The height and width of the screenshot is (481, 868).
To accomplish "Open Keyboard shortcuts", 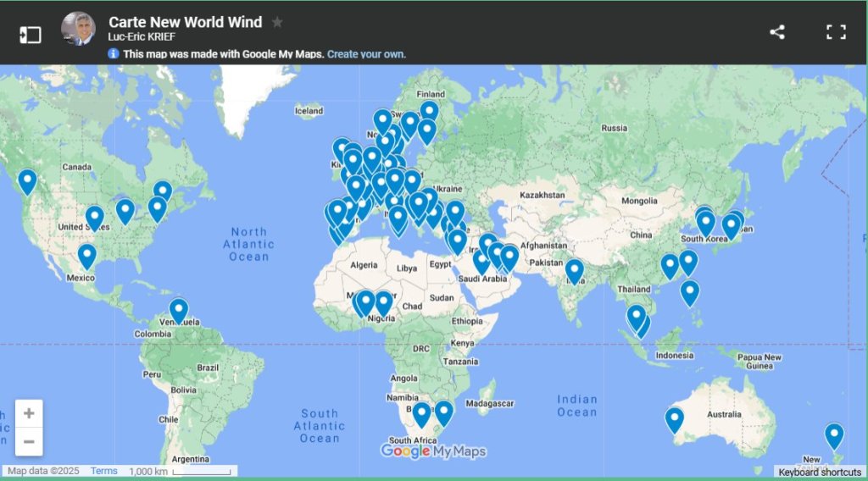I will click(820, 473).
